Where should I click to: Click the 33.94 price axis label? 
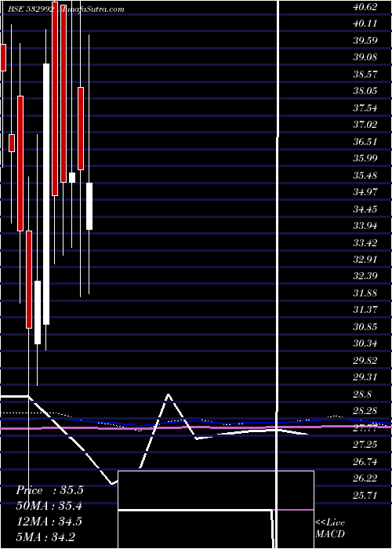point(365,226)
